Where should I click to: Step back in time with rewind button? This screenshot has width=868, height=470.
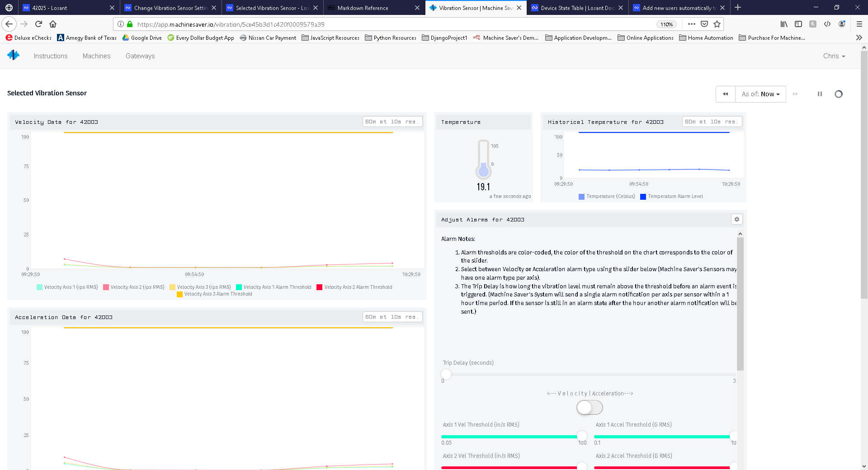[x=725, y=94]
